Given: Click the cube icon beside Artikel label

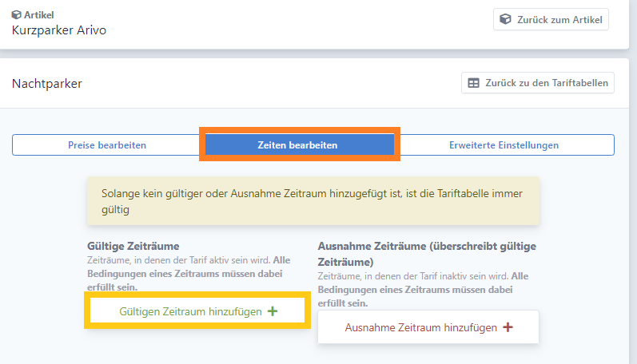Looking at the screenshot, I should point(16,15).
